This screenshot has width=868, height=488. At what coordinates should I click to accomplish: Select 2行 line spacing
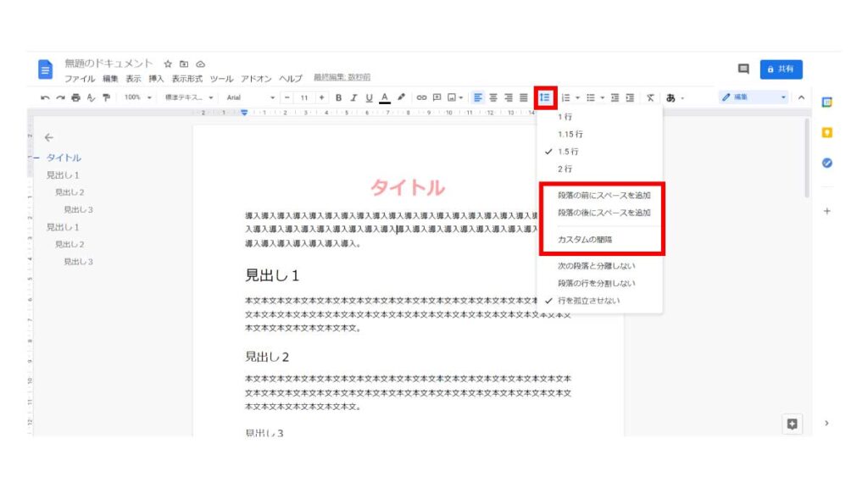600,169
